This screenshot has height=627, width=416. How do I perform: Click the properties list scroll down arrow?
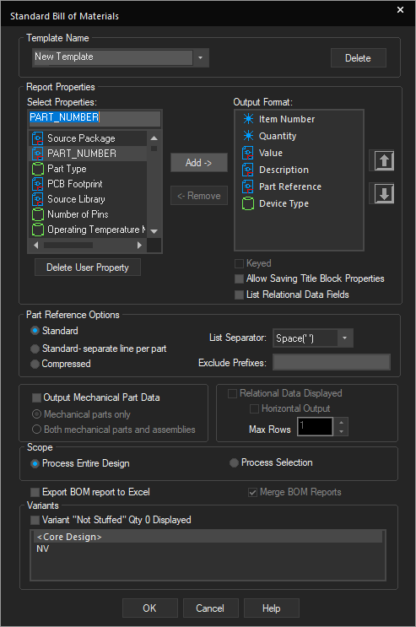pos(154,231)
